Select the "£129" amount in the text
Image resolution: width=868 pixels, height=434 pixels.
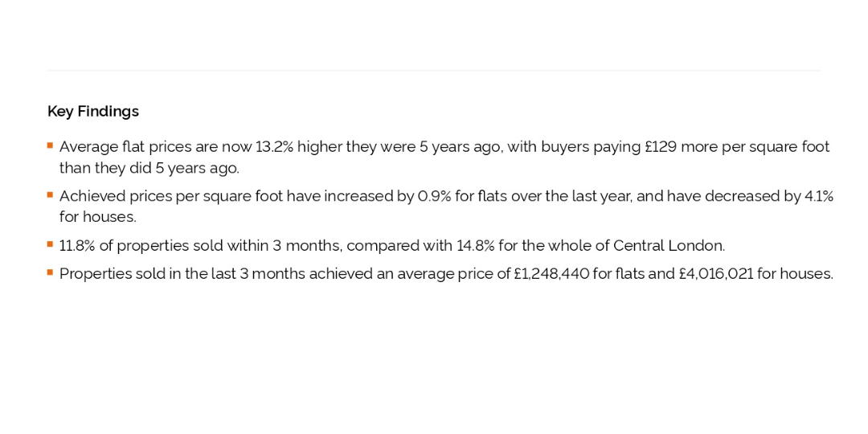[661, 147]
